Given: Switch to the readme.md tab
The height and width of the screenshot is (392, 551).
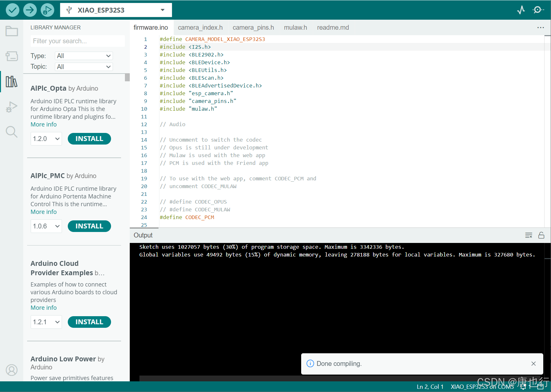Looking at the screenshot, I should (333, 27).
